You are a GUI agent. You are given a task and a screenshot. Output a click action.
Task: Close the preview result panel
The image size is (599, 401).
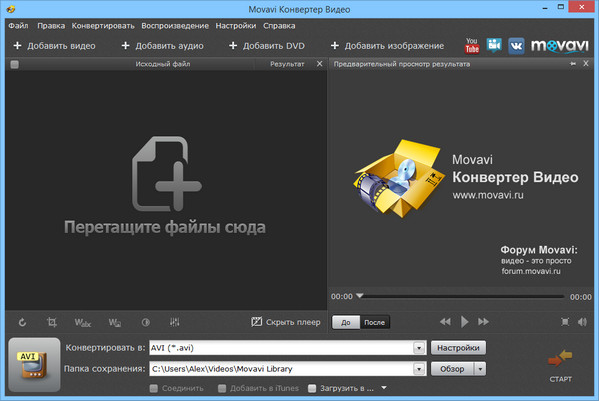[x=586, y=64]
